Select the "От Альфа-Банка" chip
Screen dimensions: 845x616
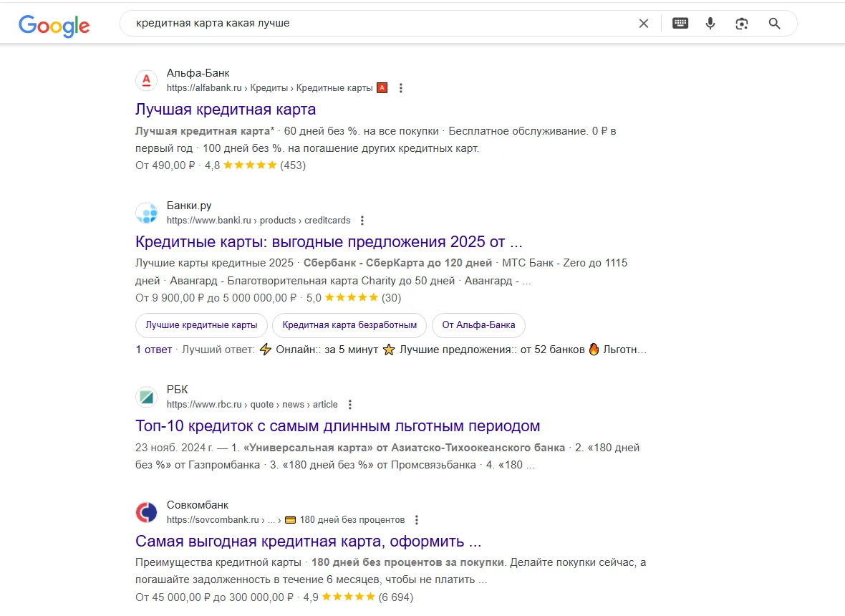tap(478, 325)
